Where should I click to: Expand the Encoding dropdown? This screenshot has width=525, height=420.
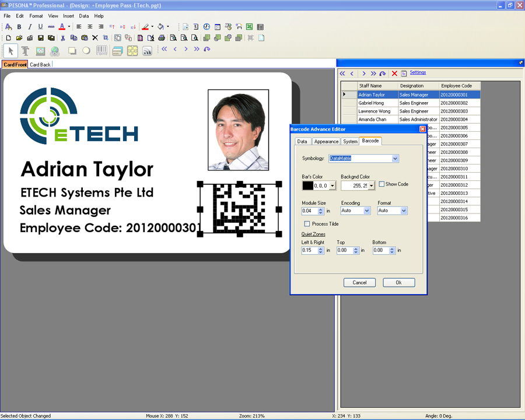point(367,211)
